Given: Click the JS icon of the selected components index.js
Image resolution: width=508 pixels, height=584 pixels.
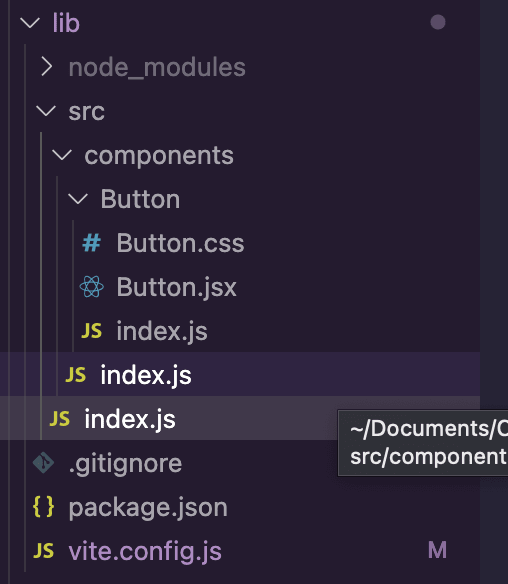Looking at the screenshot, I should (76, 375).
